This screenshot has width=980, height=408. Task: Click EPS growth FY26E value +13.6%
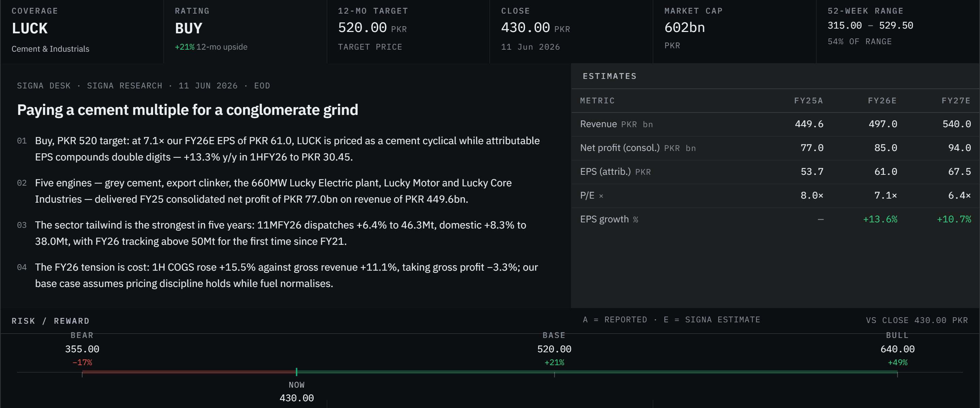click(880, 219)
